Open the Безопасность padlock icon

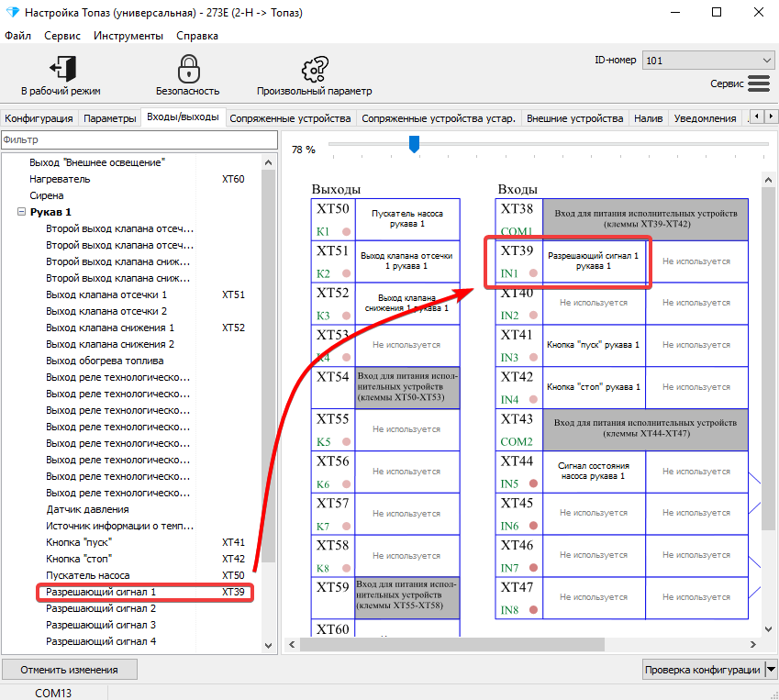point(188,69)
